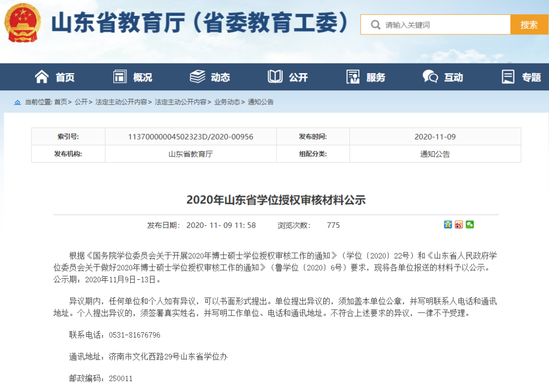
Task: Go to 公开 in breadcrumb
Action: coord(81,102)
